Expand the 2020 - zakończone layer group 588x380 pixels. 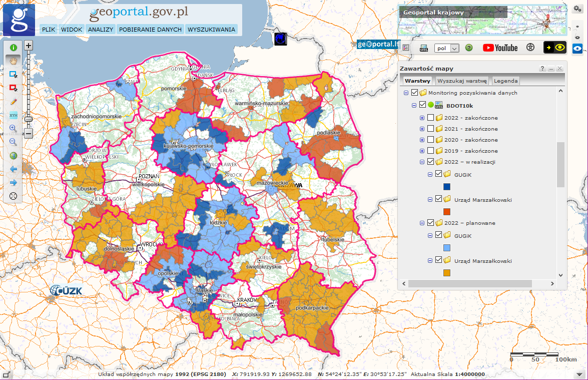click(422, 140)
